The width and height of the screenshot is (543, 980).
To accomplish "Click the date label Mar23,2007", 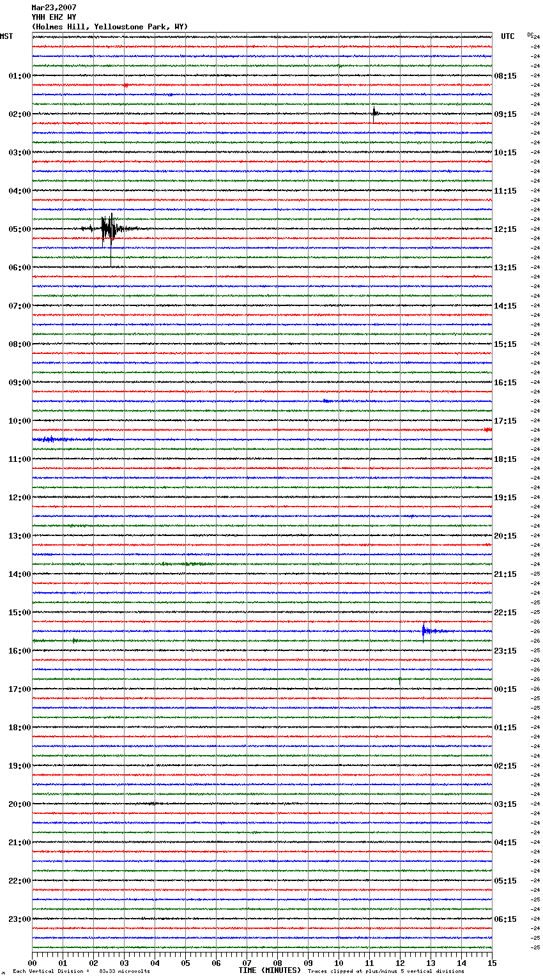I will pos(54,8).
